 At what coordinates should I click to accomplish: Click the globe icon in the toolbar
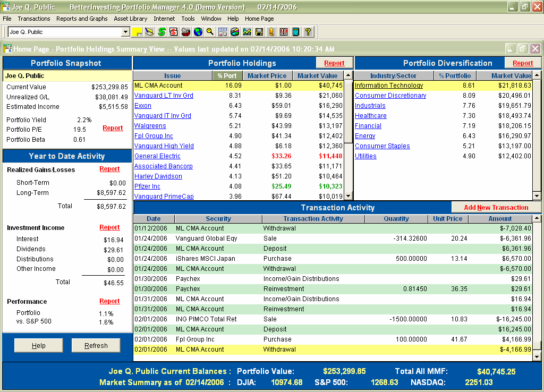pyautogui.click(x=198, y=32)
